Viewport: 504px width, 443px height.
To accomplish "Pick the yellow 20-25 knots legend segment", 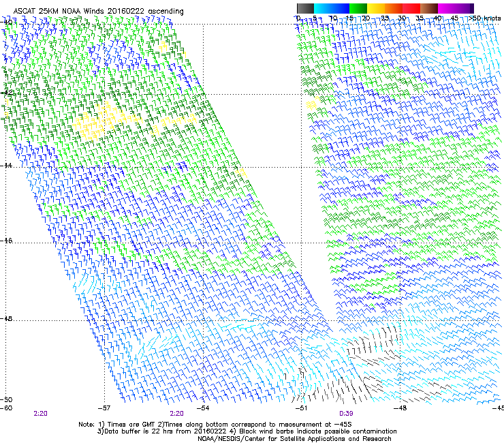I will [376, 8].
